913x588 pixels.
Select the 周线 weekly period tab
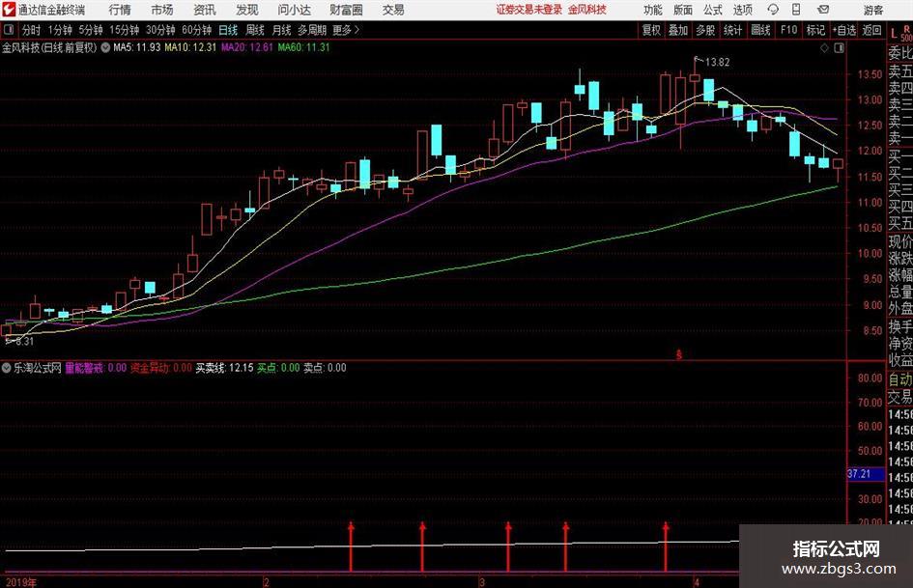[254, 30]
